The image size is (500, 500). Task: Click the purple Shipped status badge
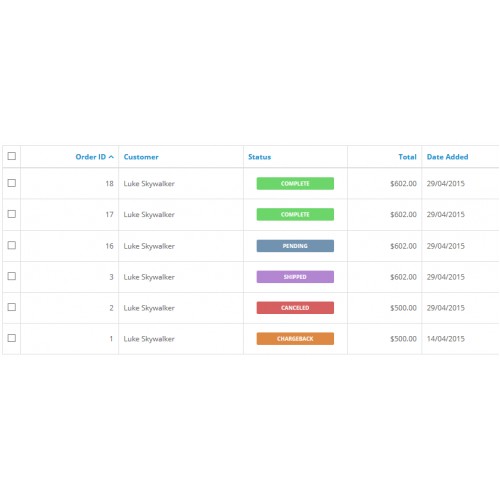[x=295, y=277]
